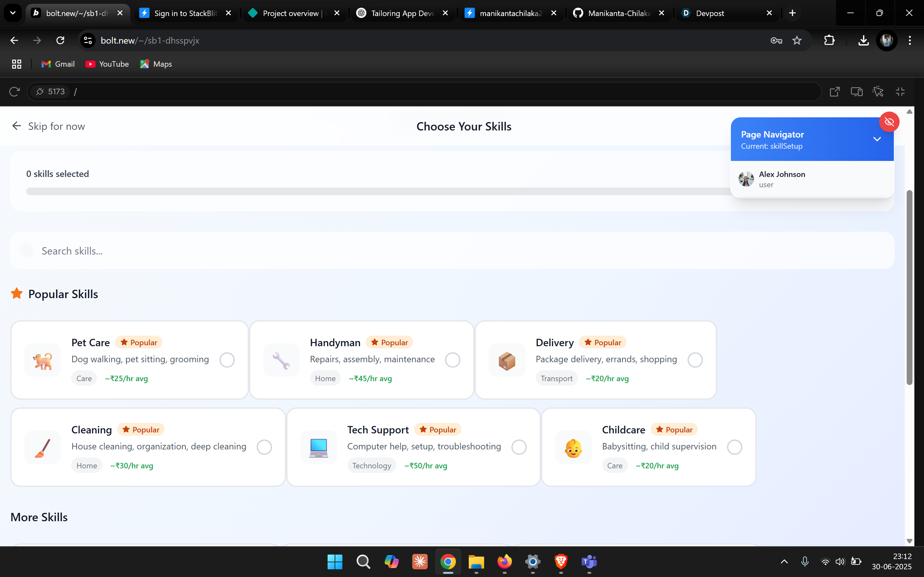The width and height of the screenshot is (924, 577).
Task: Open the YouTube bookmark
Action: tap(107, 64)
